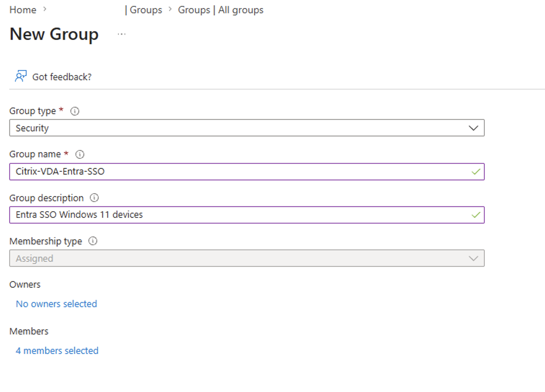545x392 pixels.
Task: Open the No owners selected link
Action: tap(56, 304)
